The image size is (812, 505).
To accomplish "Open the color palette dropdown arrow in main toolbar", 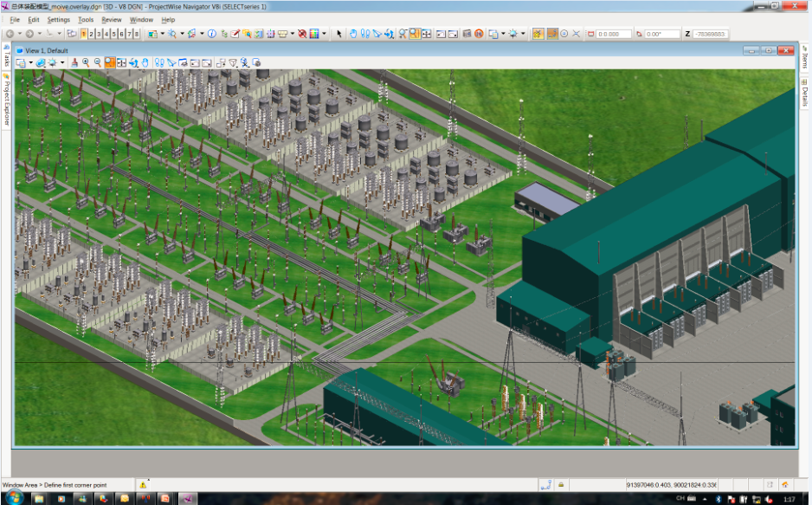I will pos(324,34).
